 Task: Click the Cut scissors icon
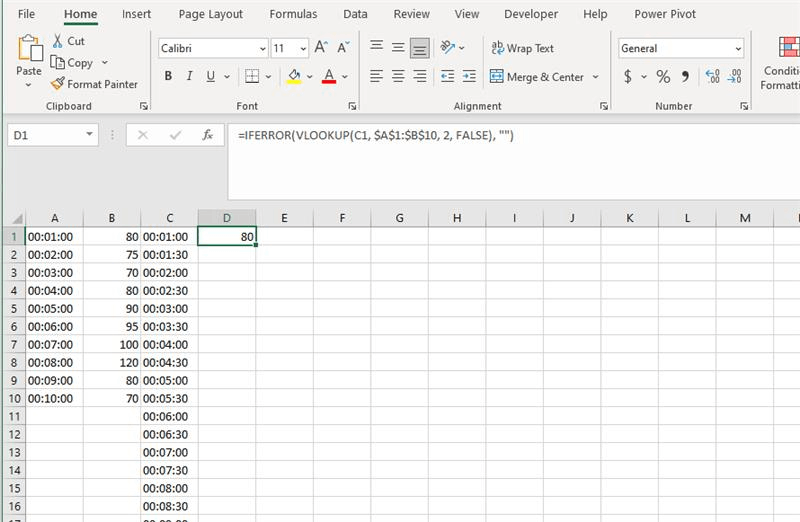tap(58, 41)
